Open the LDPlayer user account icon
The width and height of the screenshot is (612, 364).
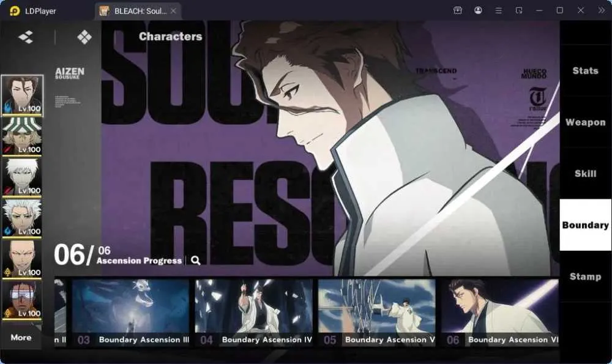tap(478, 10)
